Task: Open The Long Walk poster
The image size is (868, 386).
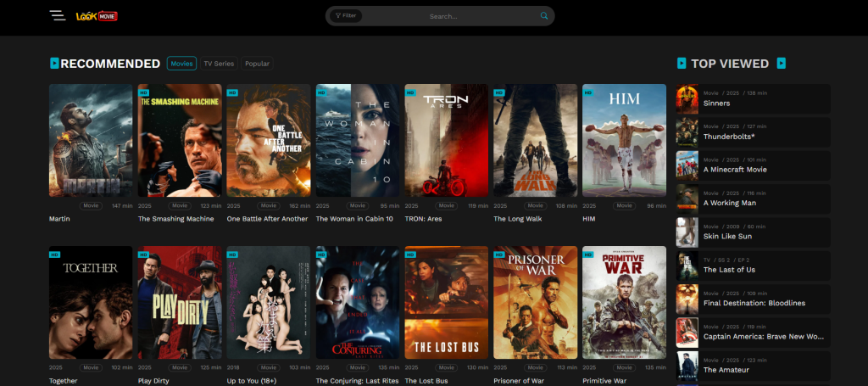Action: [x=536, y=141]
